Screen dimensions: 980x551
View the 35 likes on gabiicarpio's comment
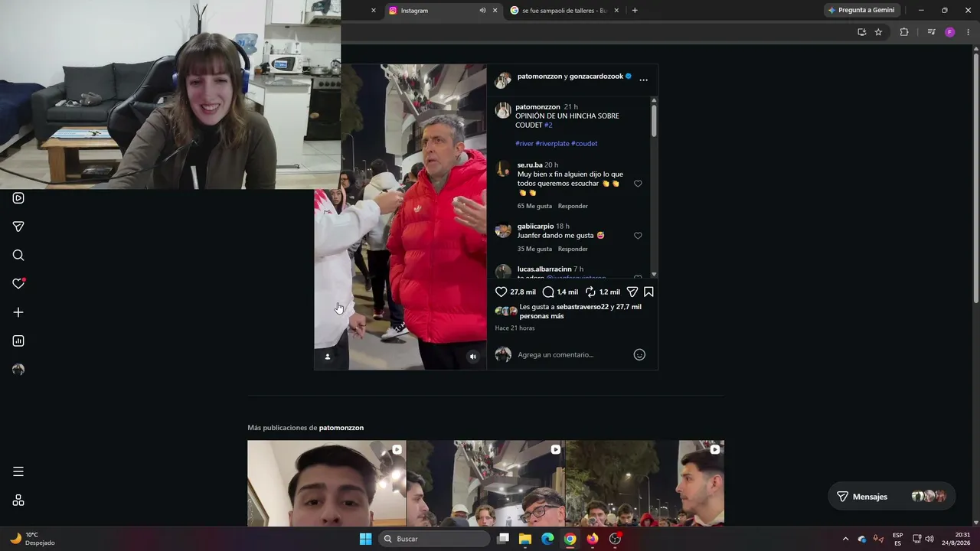point(534,249)
